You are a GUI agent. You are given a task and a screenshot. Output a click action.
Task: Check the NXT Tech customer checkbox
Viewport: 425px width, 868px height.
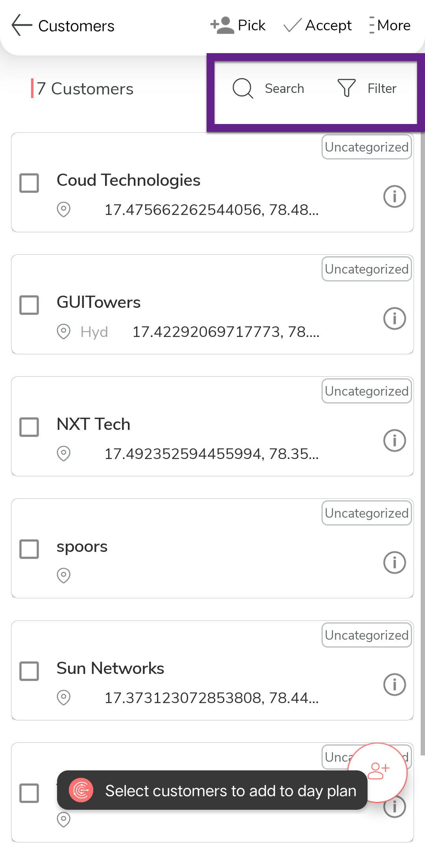point(29,427)
